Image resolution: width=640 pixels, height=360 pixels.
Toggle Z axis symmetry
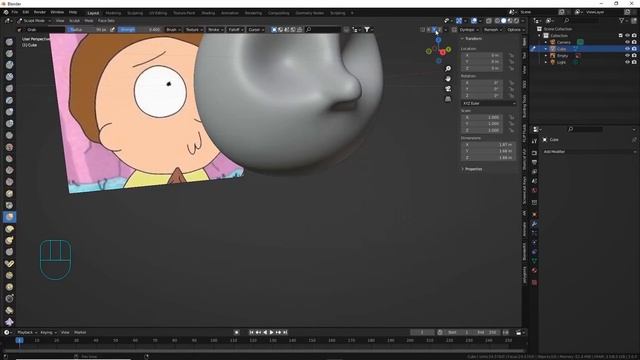440,30
